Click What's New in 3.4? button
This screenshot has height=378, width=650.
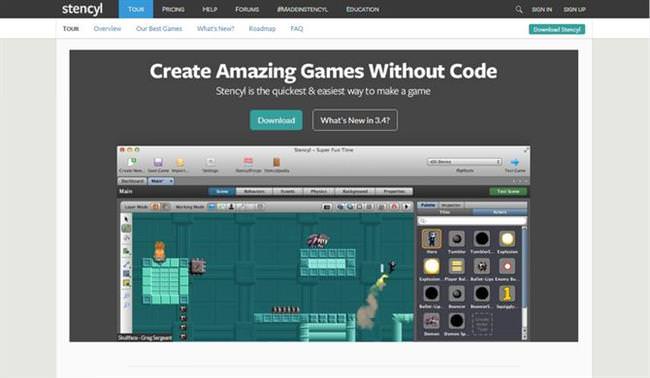coord(355,120)
